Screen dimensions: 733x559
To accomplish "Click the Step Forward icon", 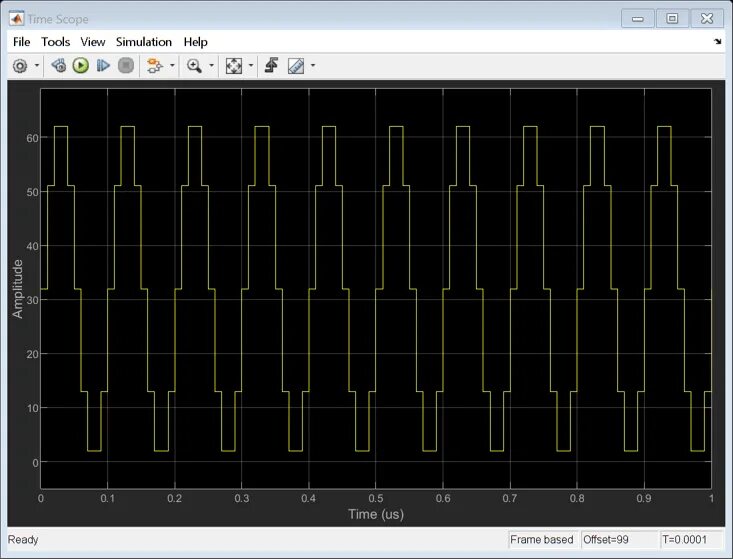I will 103,65.
